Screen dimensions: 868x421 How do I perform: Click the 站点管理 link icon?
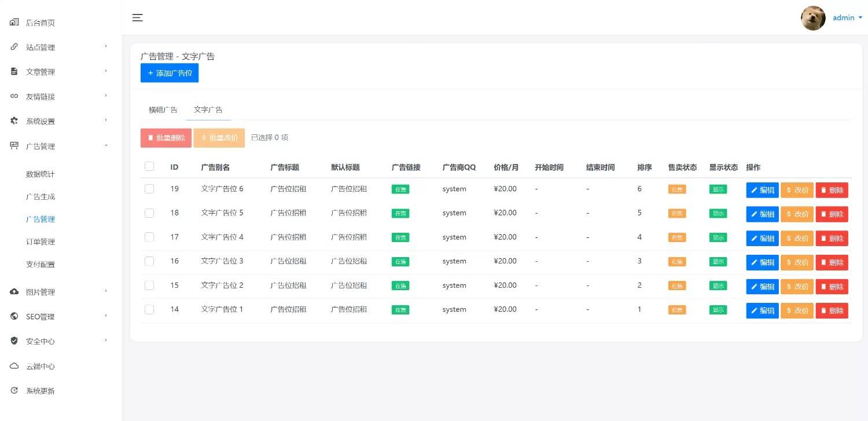tap(14, 47)
